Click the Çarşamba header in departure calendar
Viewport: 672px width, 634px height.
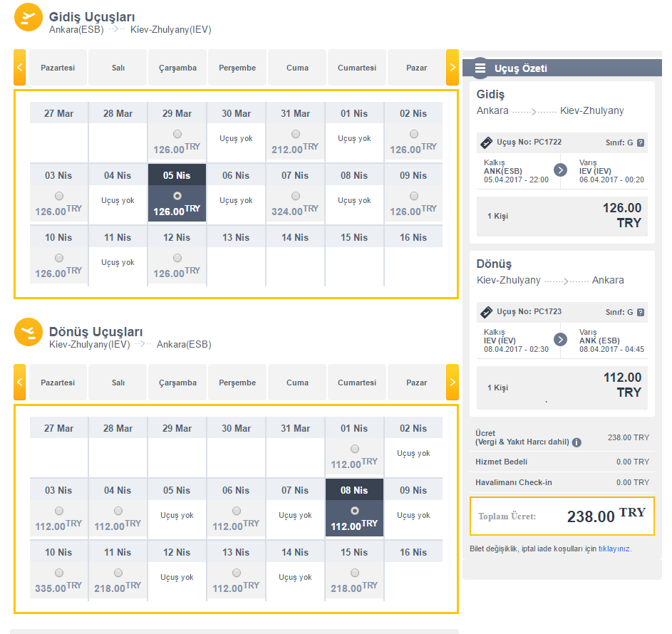click(177, 68)
